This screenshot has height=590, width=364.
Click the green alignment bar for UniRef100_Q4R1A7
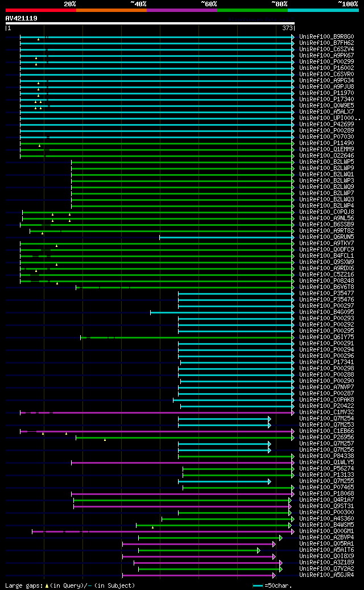[183, 500]
